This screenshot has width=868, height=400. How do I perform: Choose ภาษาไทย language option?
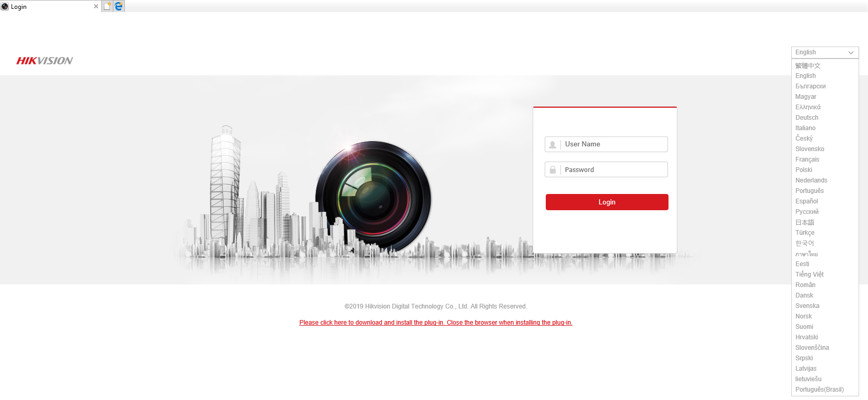[807, 254]
